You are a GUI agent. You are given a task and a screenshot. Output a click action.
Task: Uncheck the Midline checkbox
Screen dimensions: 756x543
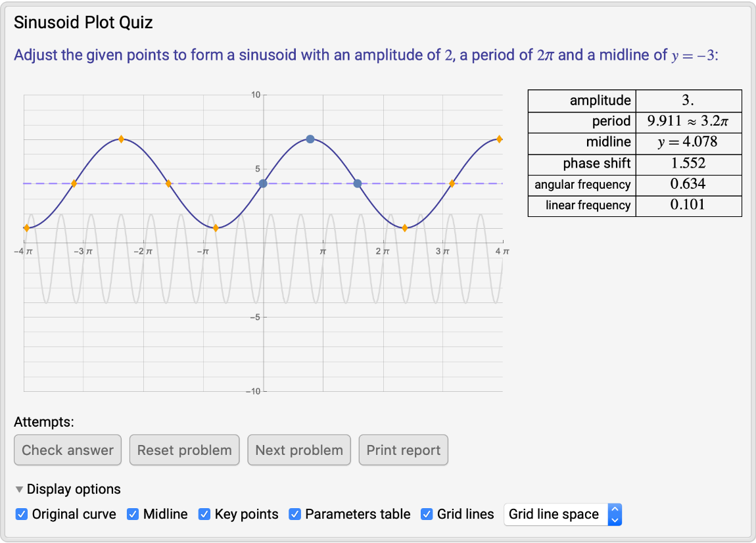pos(133,514)
